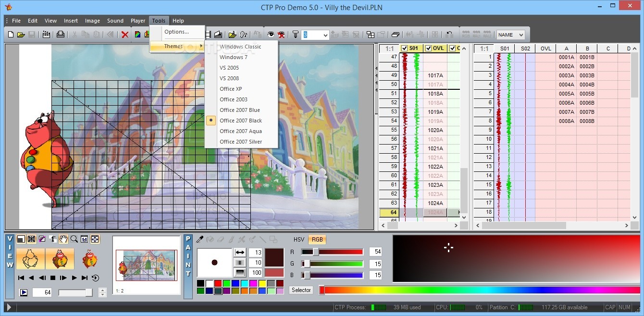The image size is (644, 316).
Task: Switch color mode to RGB
Action: [317, 239]
